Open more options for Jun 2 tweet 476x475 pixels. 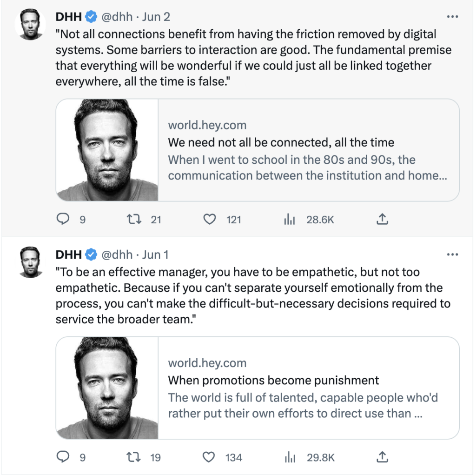[x=452, y=17]
